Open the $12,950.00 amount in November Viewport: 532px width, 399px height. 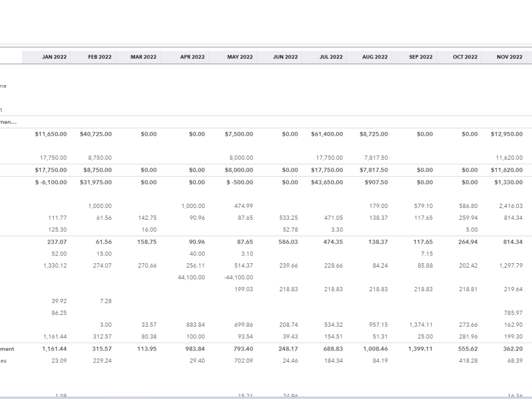coord(506,134)
